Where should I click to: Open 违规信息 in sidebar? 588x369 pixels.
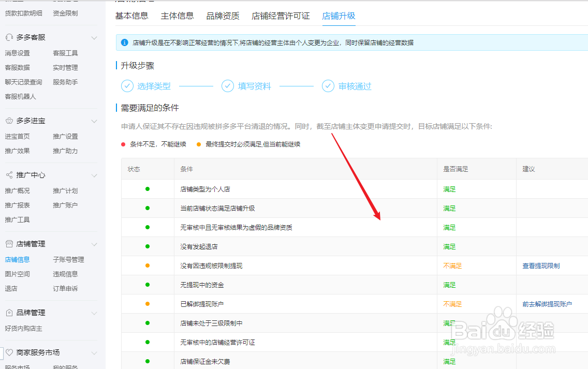tap(65, 274)
